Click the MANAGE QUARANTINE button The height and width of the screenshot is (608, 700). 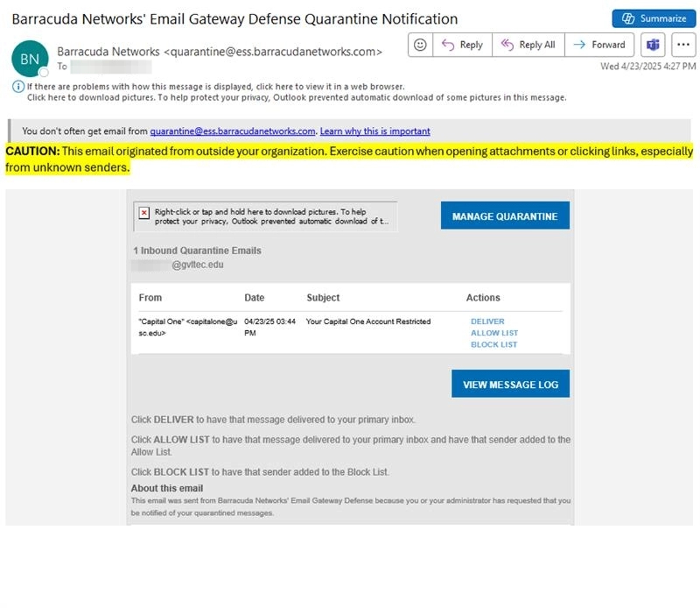[505, 216]
